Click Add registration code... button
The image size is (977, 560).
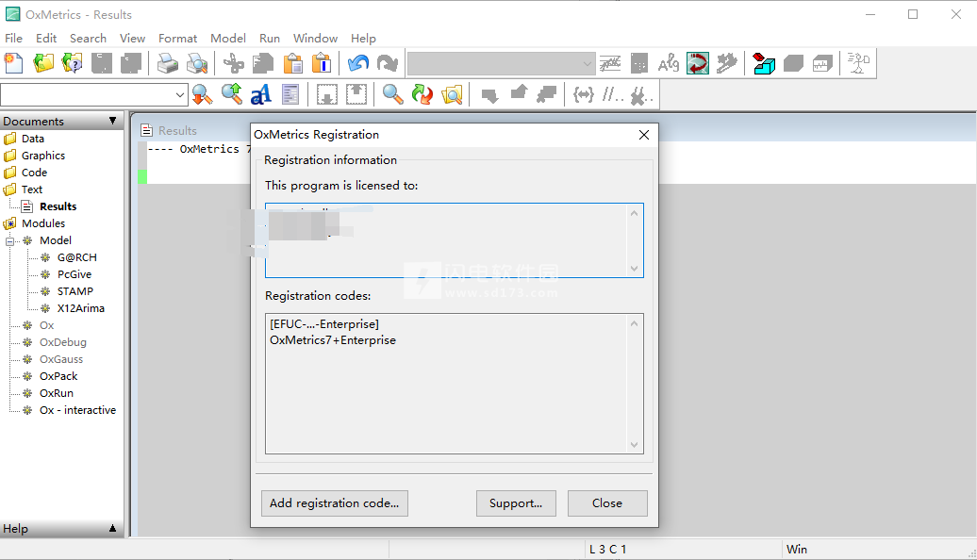tap(335, 503)
